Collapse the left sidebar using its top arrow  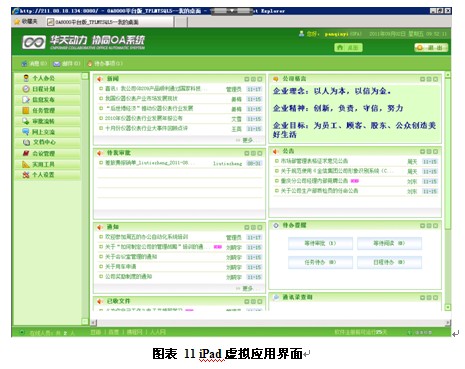(85, 76)
